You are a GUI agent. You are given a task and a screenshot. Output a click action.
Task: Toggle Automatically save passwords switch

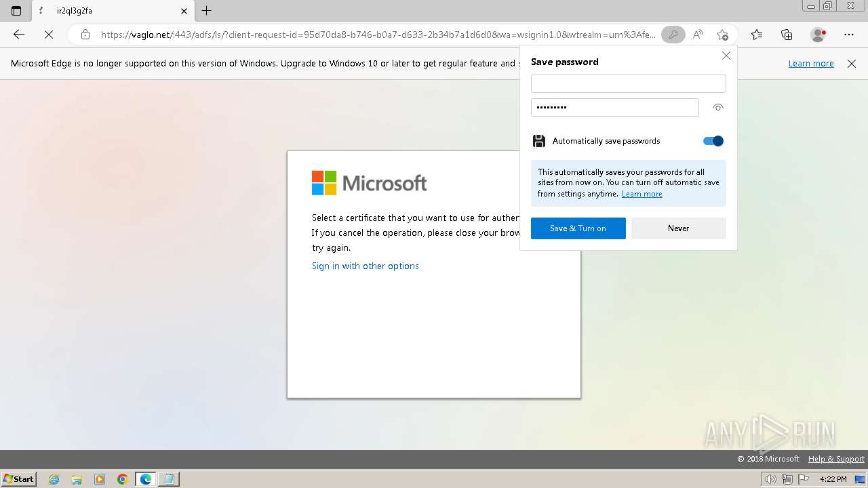pos(713,141)
